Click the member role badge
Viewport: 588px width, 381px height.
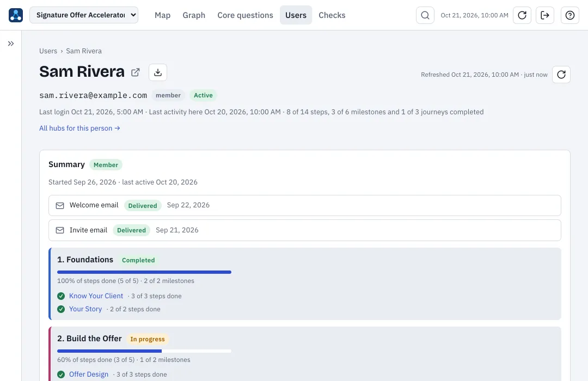tap(168, 95)
